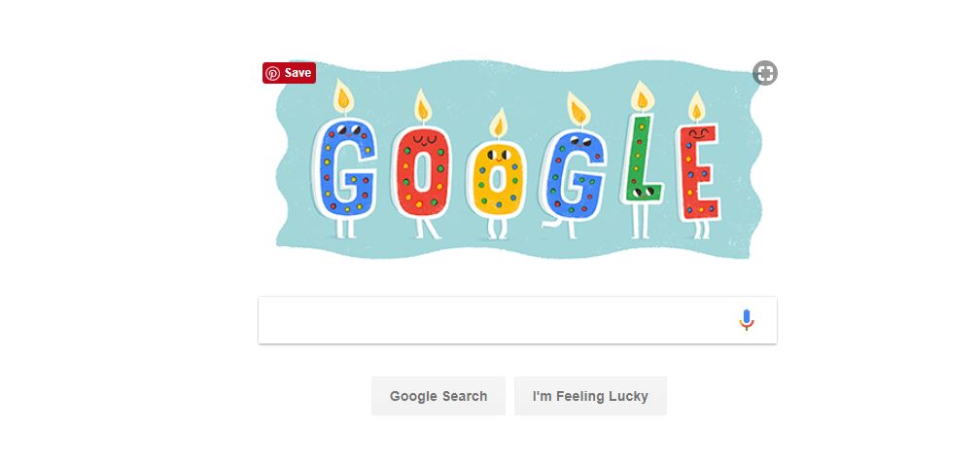This screenshot has width=980, height=467.
Task: Start voice search with microphone icon
Action: coord(747,320)
